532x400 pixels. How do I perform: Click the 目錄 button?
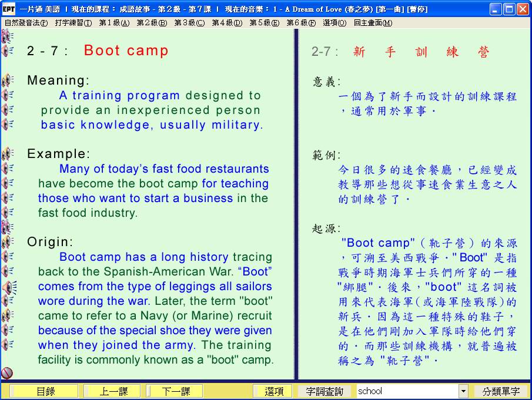(x=45, y=391)
